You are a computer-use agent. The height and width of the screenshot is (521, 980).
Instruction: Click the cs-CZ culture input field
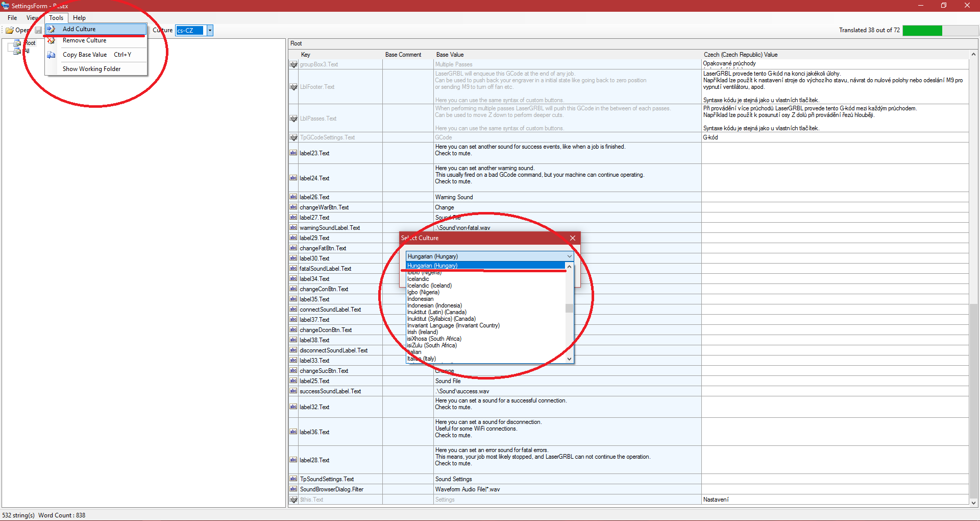tap(190, 31)
